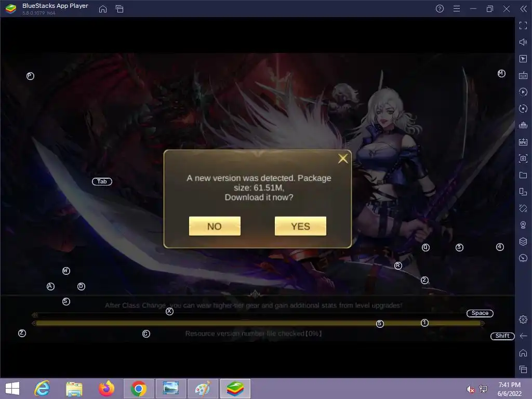Open the multi-instance windows icon in title bar

click(119, 9)
